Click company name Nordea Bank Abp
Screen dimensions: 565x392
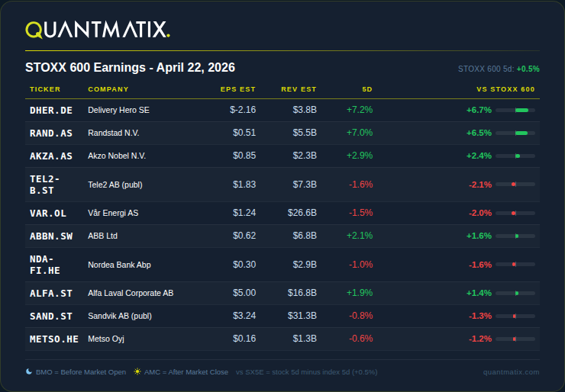click(x=119, y=265)
